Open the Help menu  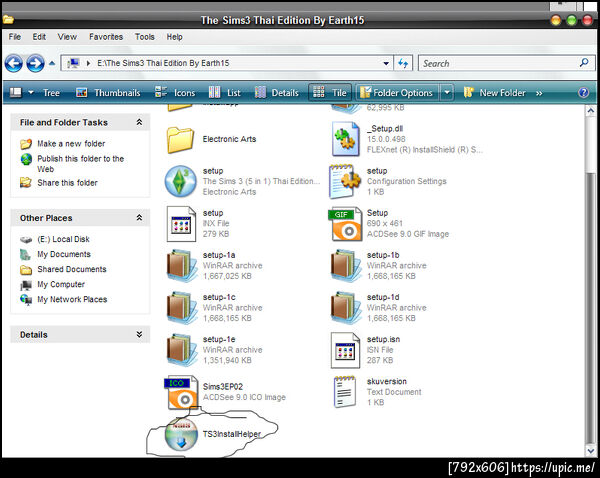point(174,37)
